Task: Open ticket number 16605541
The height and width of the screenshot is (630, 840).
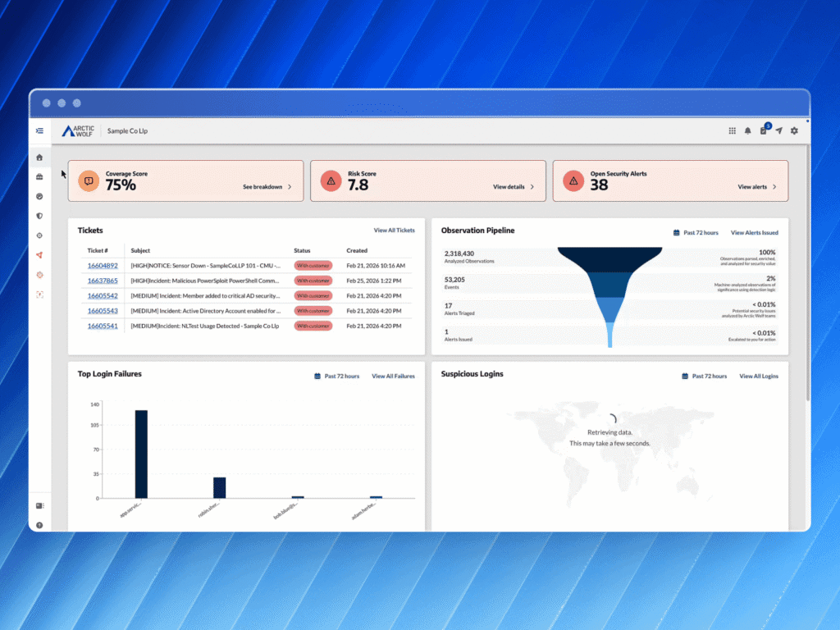Action: (x=103, y=326)
